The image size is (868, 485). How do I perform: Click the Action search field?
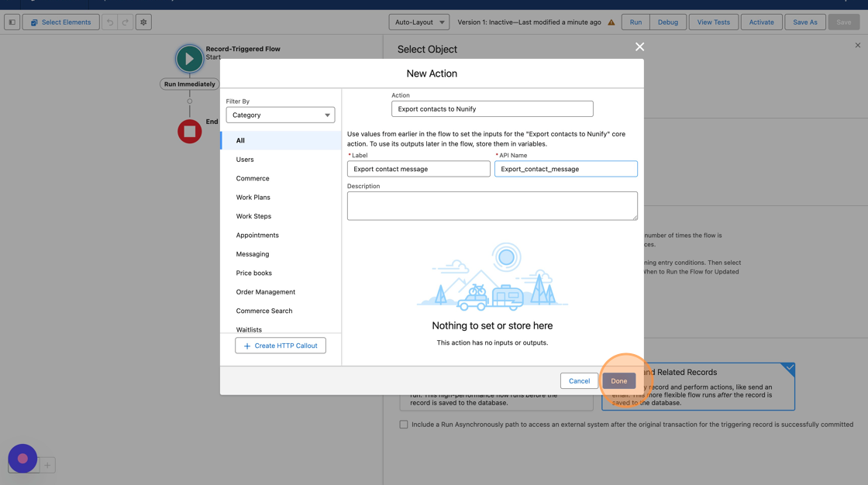492,109
